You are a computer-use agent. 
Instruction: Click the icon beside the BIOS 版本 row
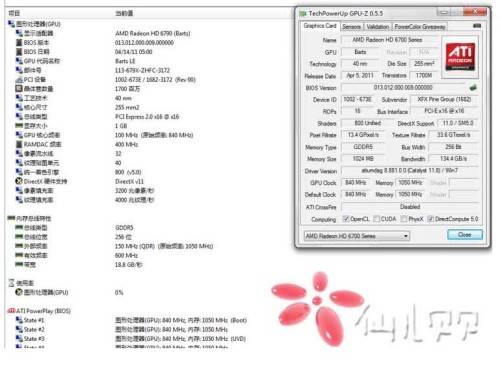coord(19,43)
